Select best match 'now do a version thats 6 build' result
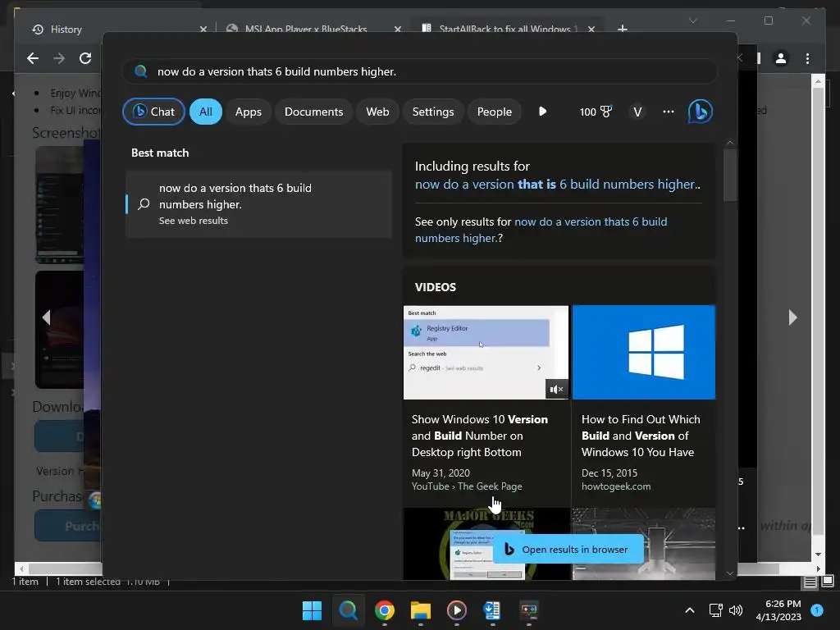840x630 pixels. point(258,203)
